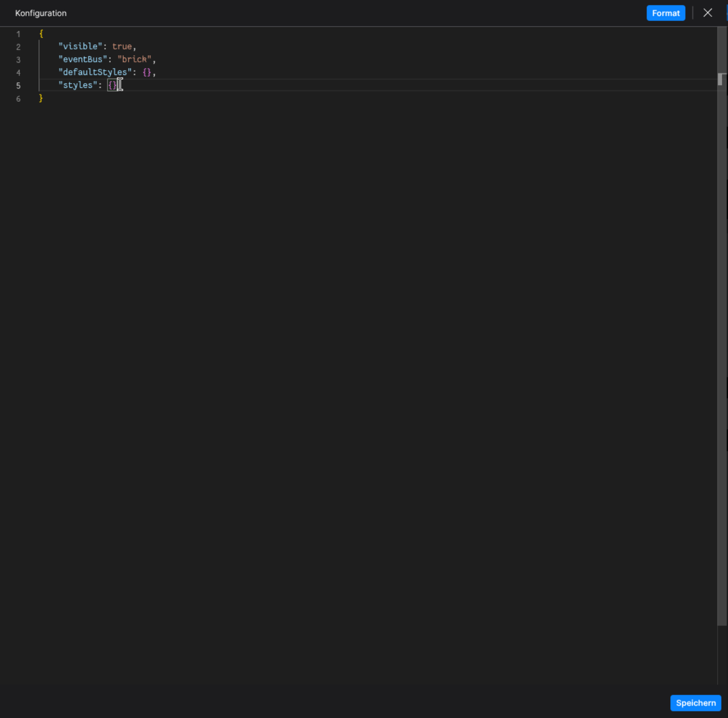Click the opening brace on line 1
728x718 pixels.
pos(40,33)
